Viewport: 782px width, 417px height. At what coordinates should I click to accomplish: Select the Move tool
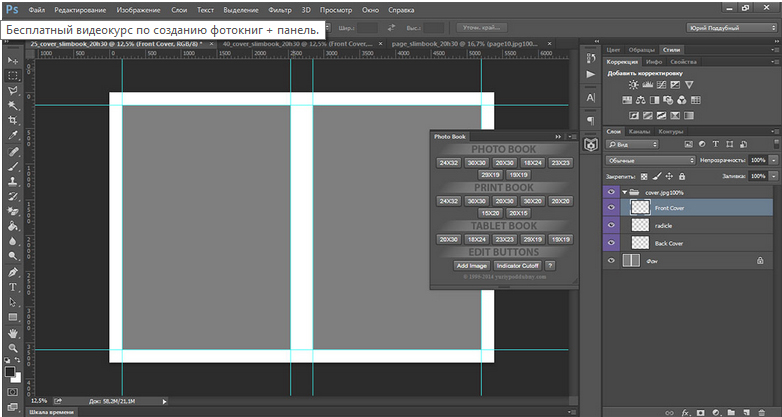[x=13, y=62]
